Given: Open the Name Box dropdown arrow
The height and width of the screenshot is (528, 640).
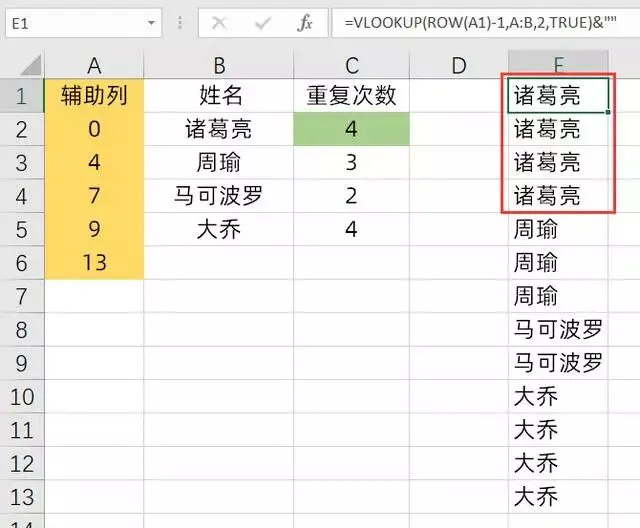Looking at the screenshot, I should coord(151,23).
